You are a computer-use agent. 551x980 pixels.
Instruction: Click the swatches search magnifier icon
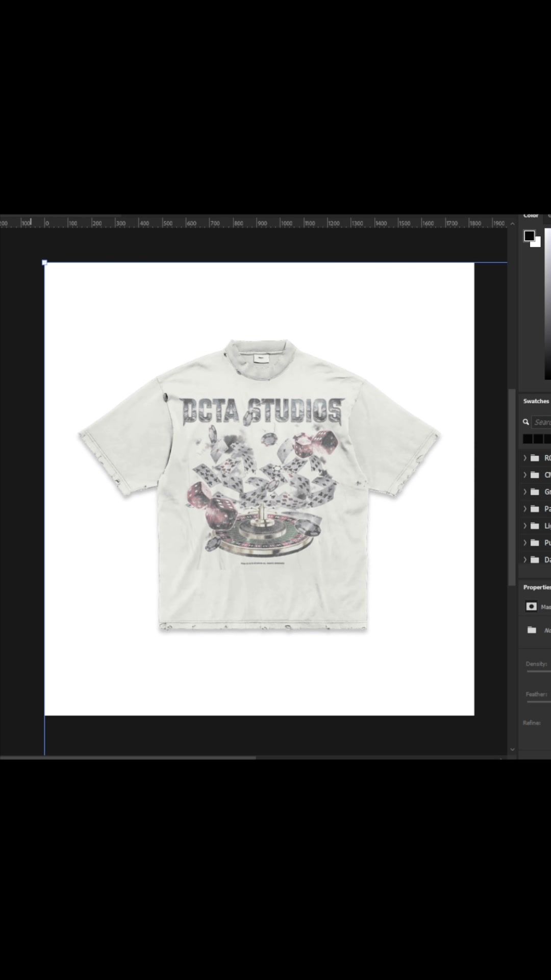526,422
